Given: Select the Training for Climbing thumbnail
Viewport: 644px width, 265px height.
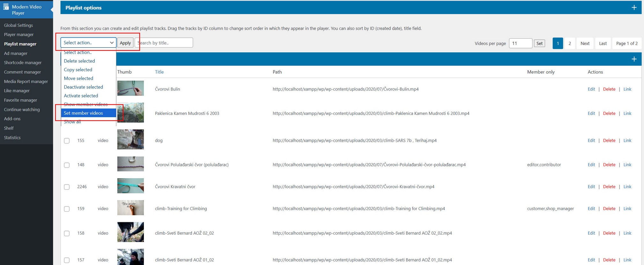Looking at the screenshot, I should (x=130, y=208).
